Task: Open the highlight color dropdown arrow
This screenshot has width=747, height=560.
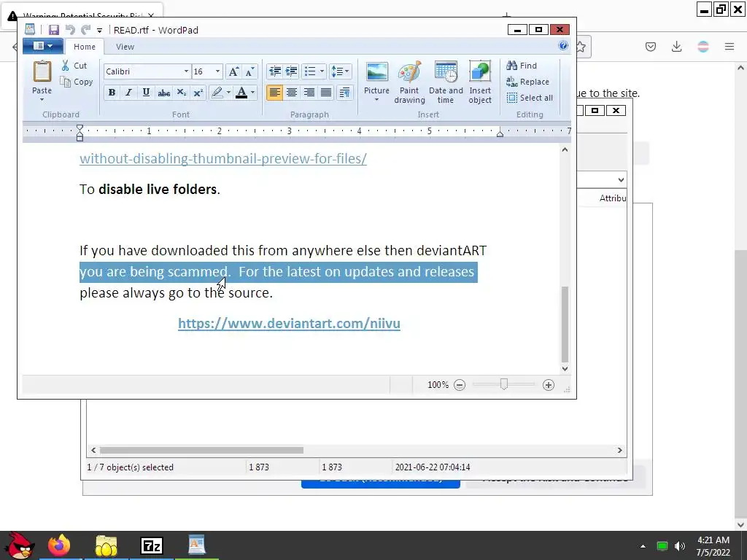Action: coord(228,93)
